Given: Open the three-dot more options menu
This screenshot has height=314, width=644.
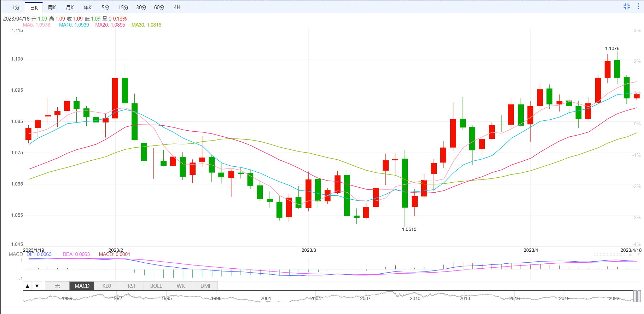Looking at the screenshot, I should [638, 6].
